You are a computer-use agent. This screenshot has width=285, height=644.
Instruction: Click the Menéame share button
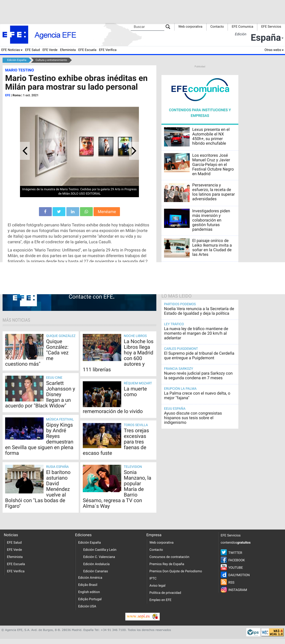(x=107, y=212)
